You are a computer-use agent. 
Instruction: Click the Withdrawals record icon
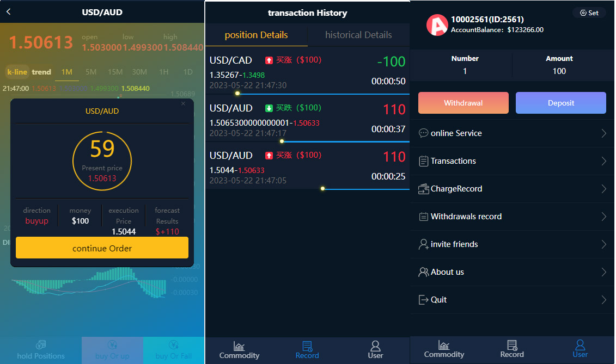click(x=424, y=217)
